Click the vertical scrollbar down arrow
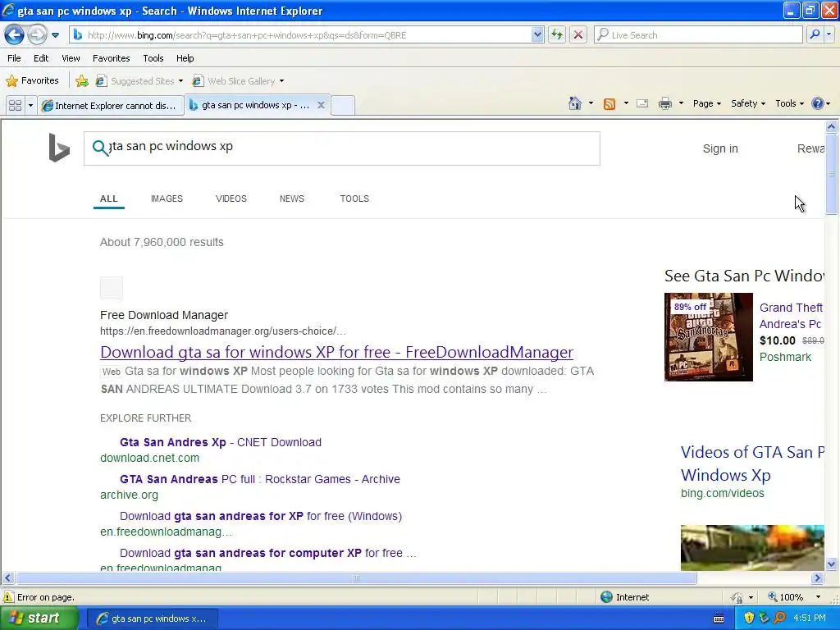 click(832, 564)
